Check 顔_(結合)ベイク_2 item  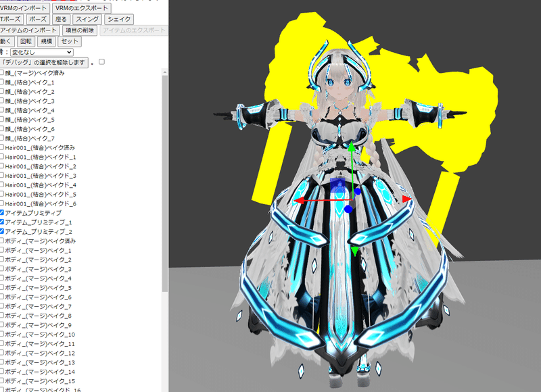click(x=2, y=91)
